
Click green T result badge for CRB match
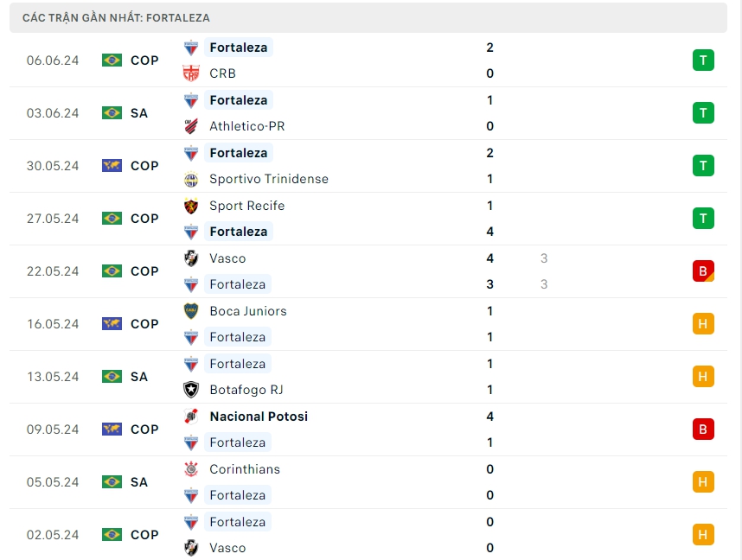(703, 60)
